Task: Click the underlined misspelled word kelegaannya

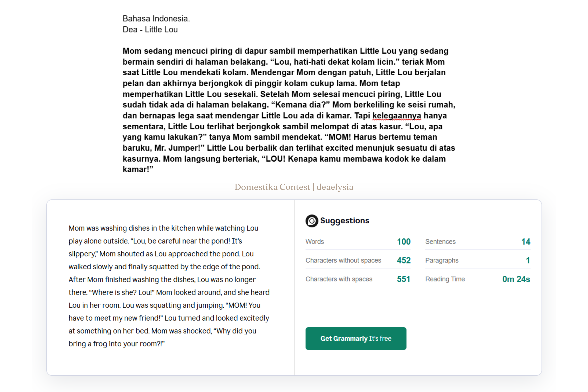Action: tap(397, 116)
